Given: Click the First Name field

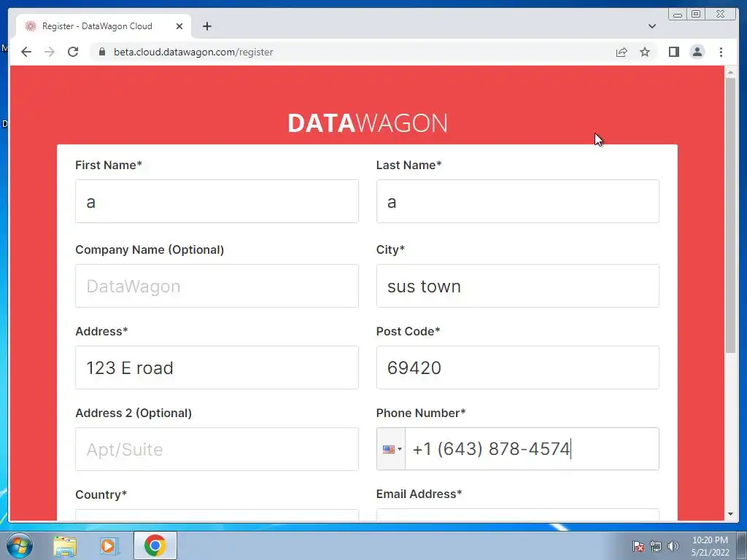Looking at the screenshot, I should (x=217, y=201).
